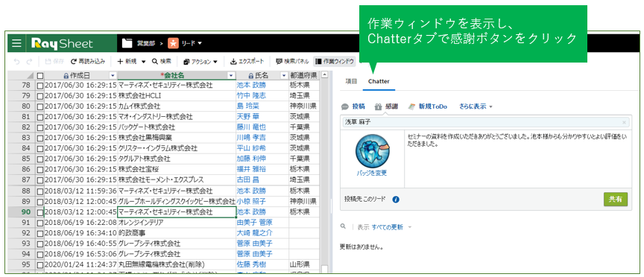The image size is (644, 277).
Task: Open the すべての更新 filter dropdown
Action: [391, 227]
